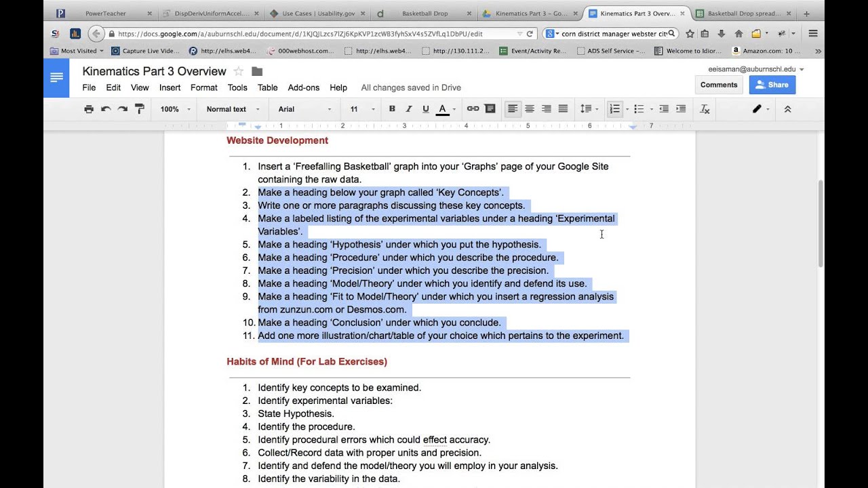Image resolution: width=868 pixels, height=488 pixels.
Task: Open ADS Self Service bookmark
Action: click(x=611, y=51)
